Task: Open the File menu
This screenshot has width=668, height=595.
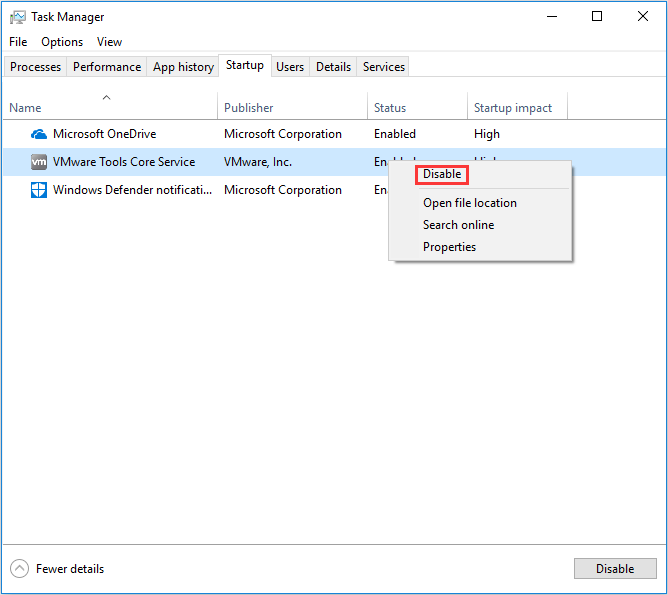Action: click(x=18, y=42)
